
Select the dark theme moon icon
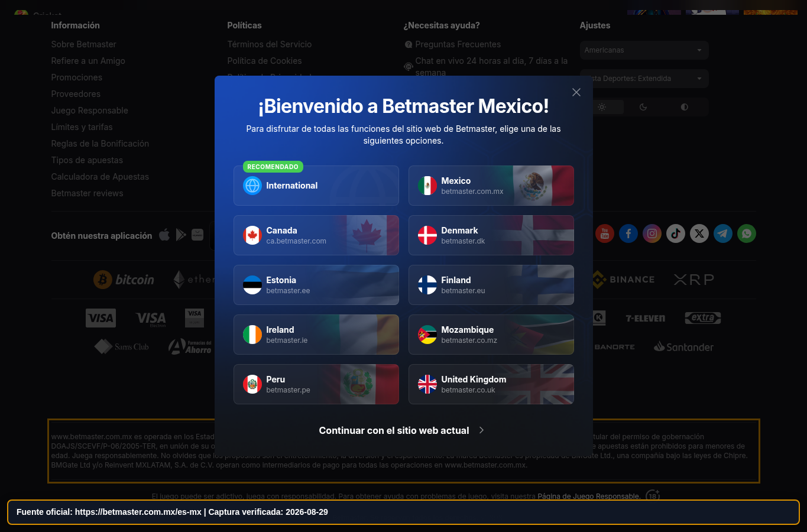[643, 107]
